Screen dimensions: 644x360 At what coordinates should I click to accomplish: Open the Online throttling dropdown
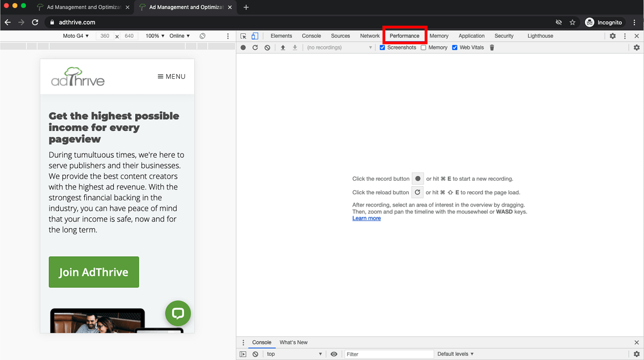pyautogui.click(x=180, y=36)
